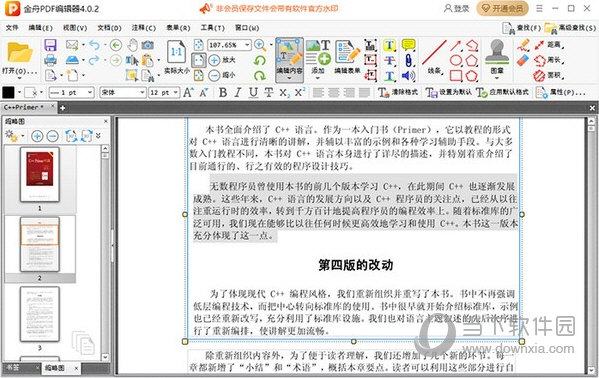Toggle Underline text formatting
The image size is (599, 378).
[x=253, y=92]
